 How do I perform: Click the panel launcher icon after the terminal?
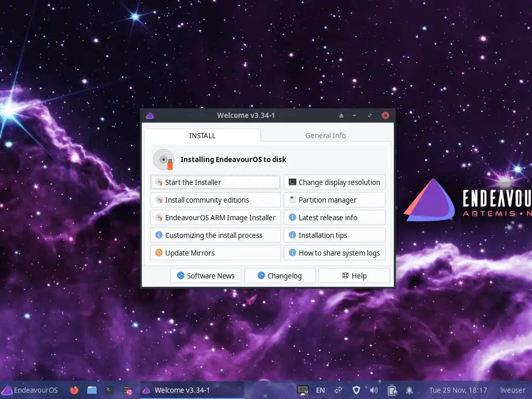coord(128,390)
